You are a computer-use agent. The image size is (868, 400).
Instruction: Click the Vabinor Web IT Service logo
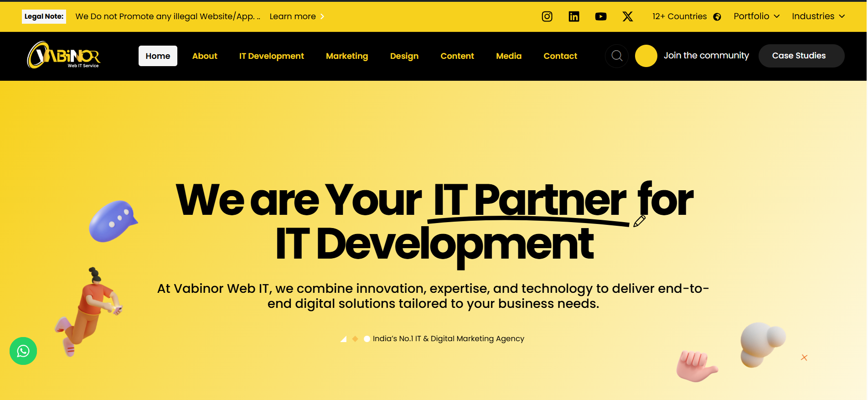pos(64,56)
